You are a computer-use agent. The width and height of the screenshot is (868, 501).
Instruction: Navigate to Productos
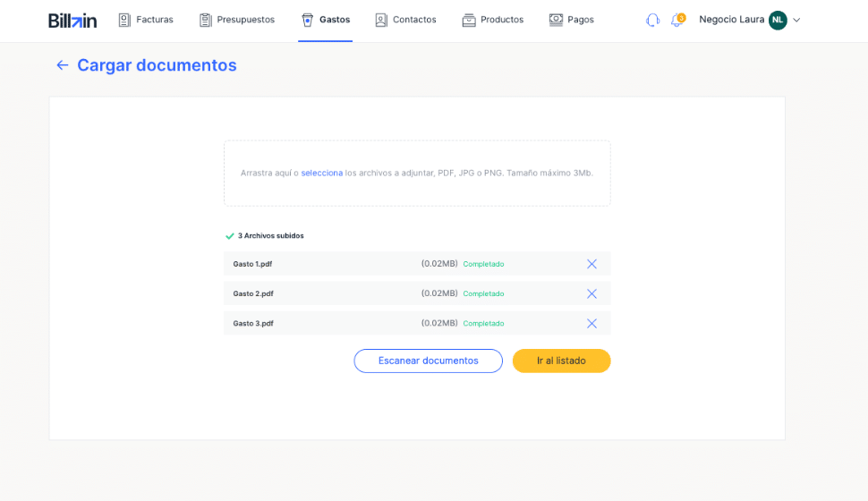pos(492,20)
